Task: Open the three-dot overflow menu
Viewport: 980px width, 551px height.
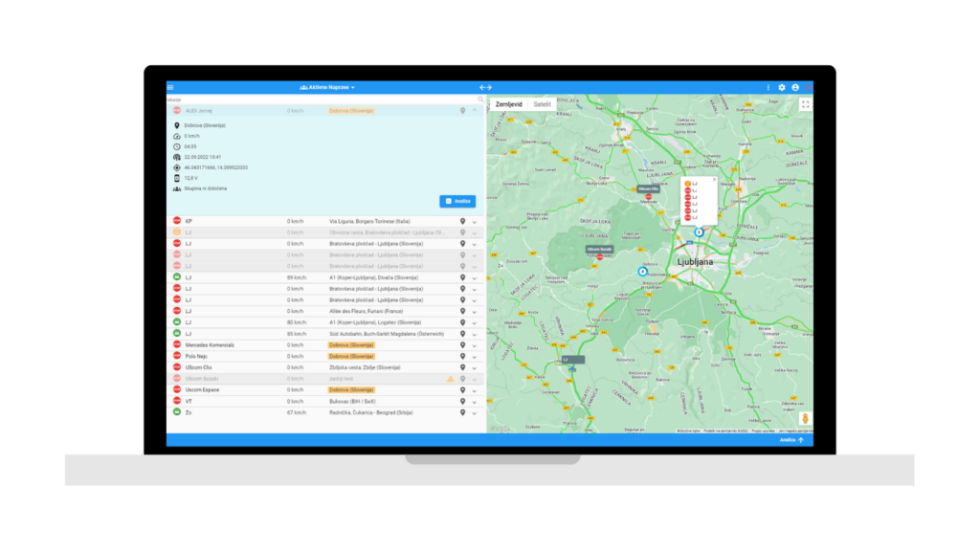Action: tap(768, 87)
